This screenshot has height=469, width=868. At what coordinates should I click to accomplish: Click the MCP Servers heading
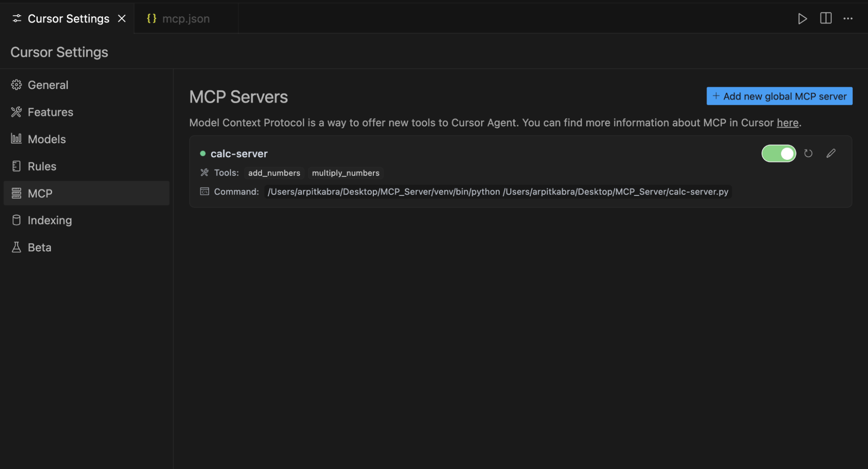tap(238, 97)
